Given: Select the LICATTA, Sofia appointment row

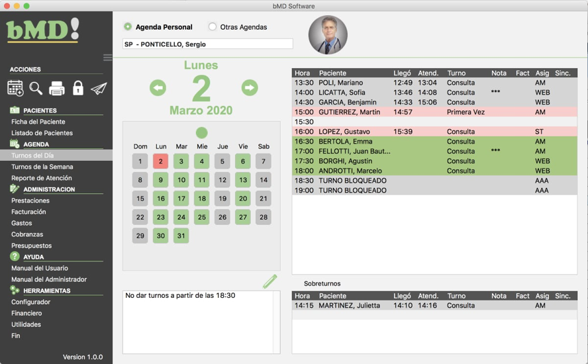Looking at the screenshot, I should point(434,92).
